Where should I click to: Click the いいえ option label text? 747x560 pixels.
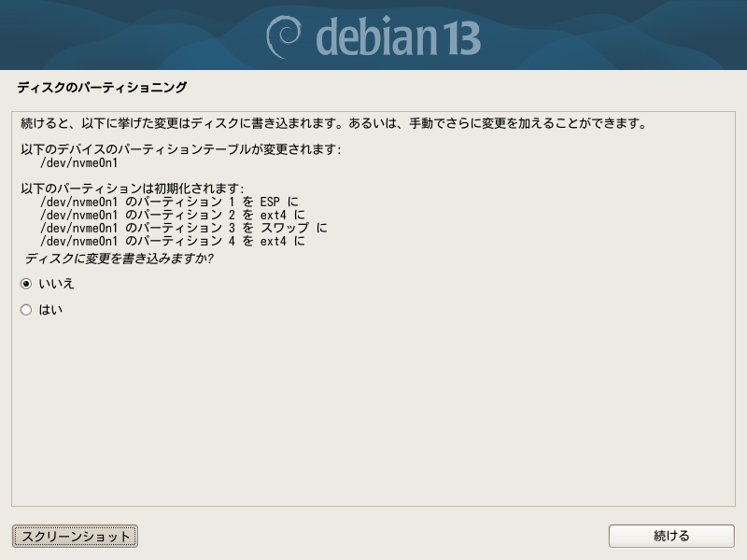pos(56,284)
